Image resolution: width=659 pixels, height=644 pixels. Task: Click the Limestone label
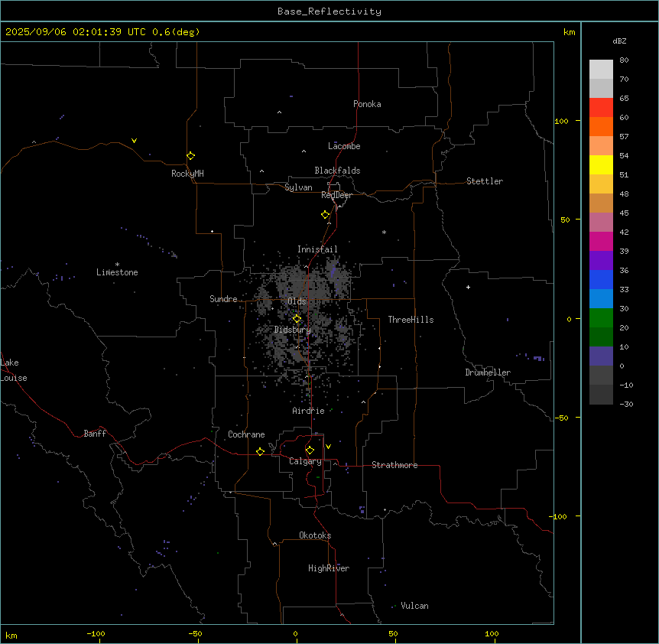click(x=117, y=272)
